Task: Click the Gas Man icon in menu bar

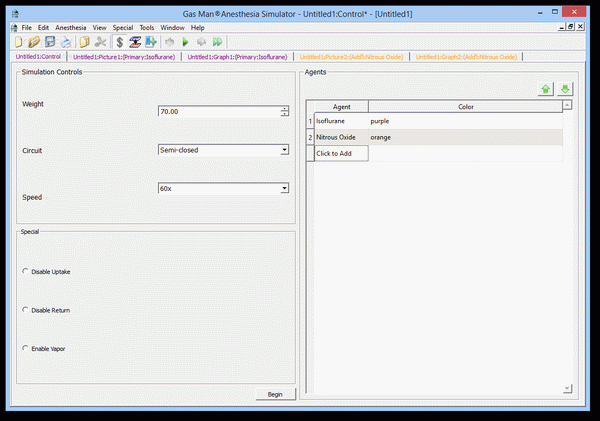Action: (x=14, y=28)
